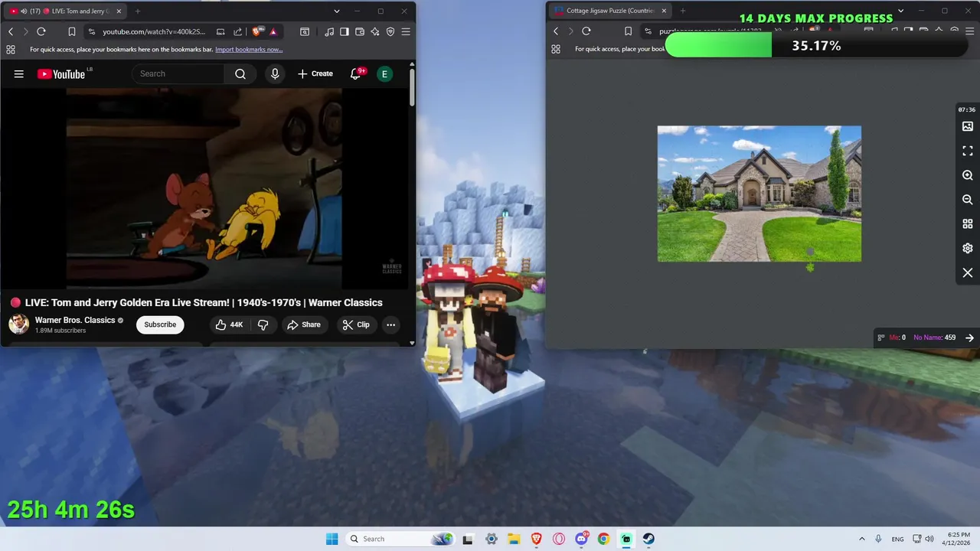Click the install/cast icon in YouTube address bar
The width and height of the screenshot is (980, 551).
pos(220,31)
